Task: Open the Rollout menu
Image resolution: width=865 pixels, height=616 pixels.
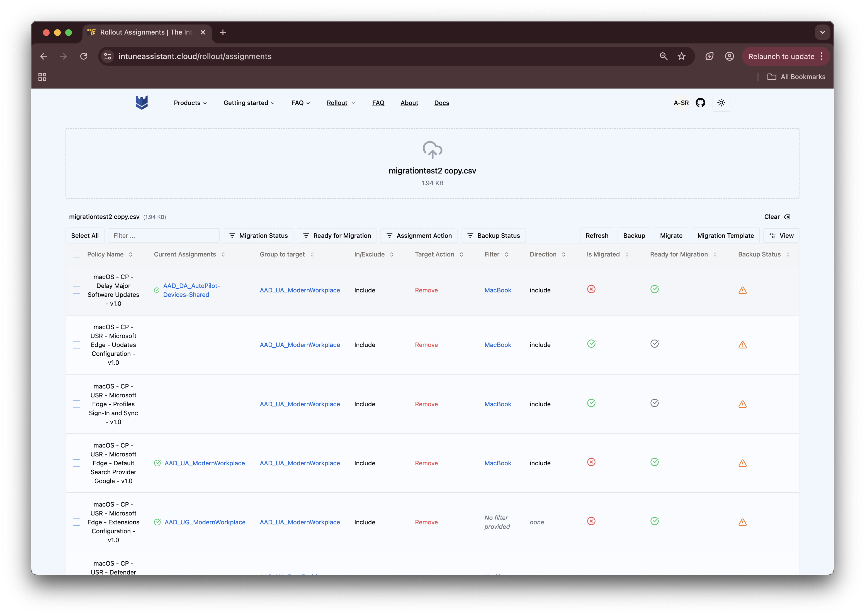Action: 341,103
